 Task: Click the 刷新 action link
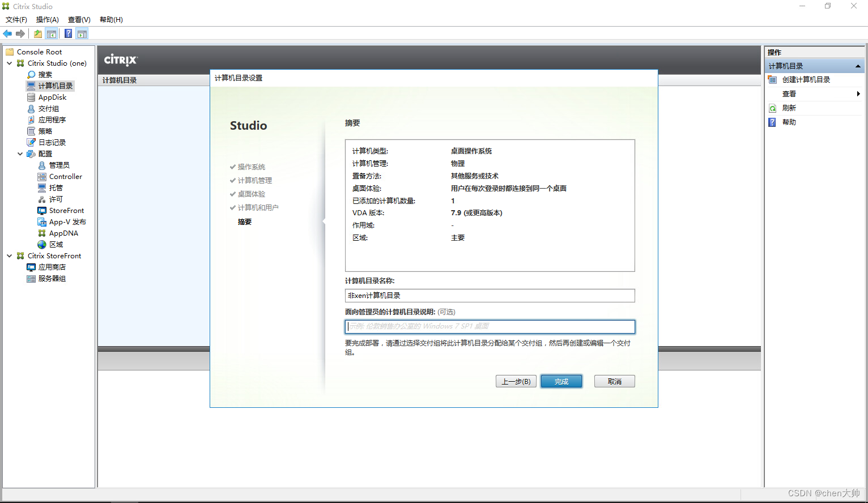(789, 108)
